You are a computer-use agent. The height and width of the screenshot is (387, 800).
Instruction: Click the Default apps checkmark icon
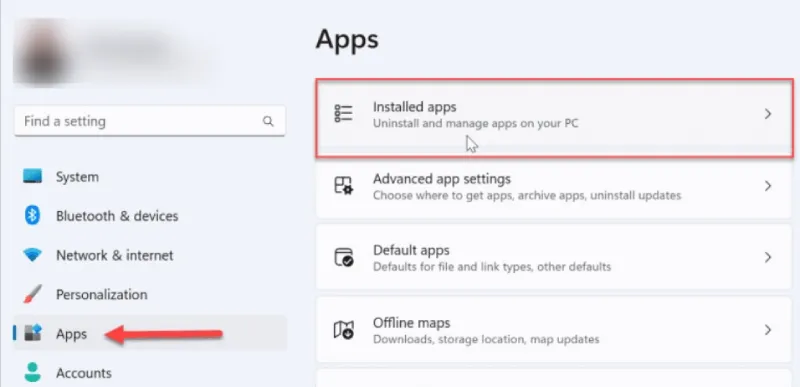[343, 257]
